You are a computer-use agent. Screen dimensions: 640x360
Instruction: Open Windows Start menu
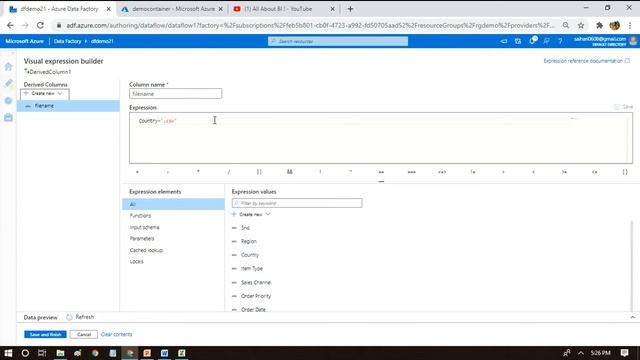pos(8,353)
